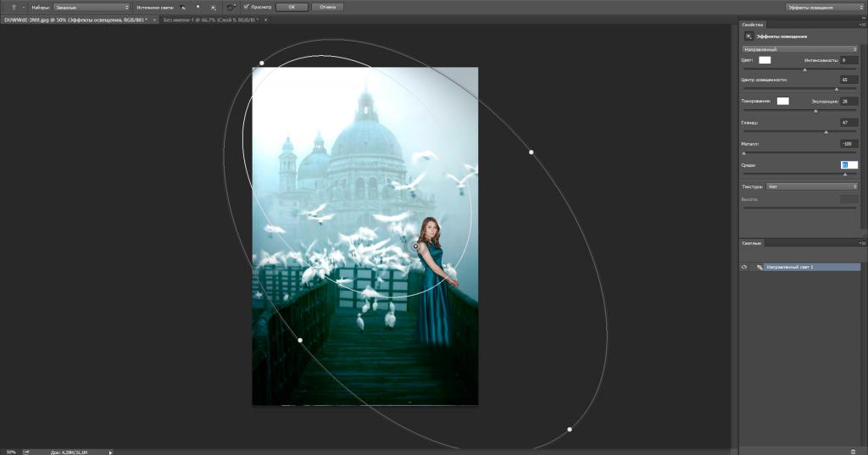Confirm with the OK button
Screen dimensions: 868x455
tap(292, 7)
